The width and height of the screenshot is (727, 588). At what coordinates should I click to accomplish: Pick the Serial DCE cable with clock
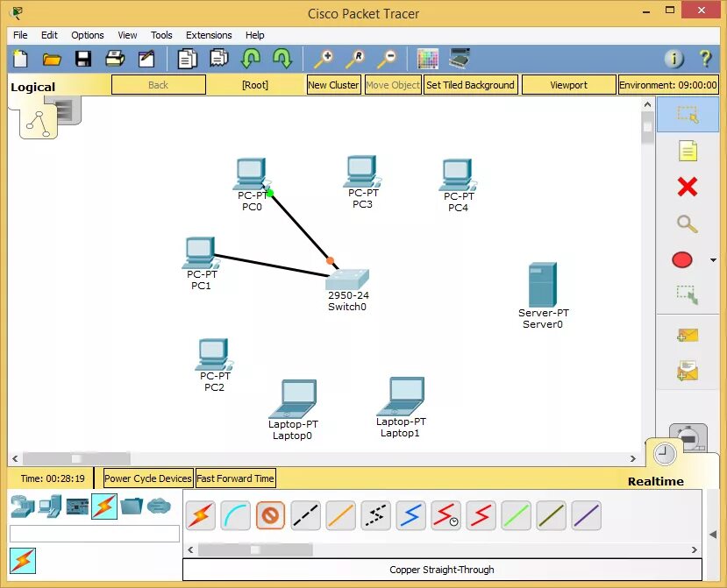point(445,515)
